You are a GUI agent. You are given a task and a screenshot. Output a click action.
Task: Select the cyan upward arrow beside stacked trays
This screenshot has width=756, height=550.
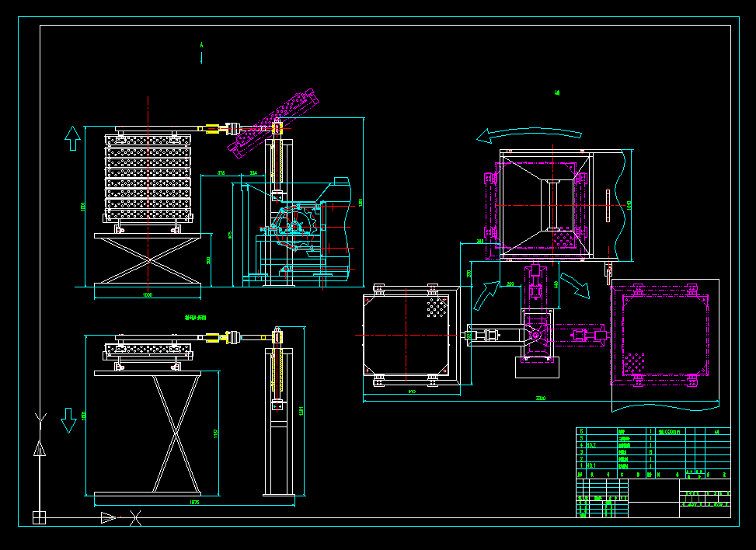pos(72,139)
